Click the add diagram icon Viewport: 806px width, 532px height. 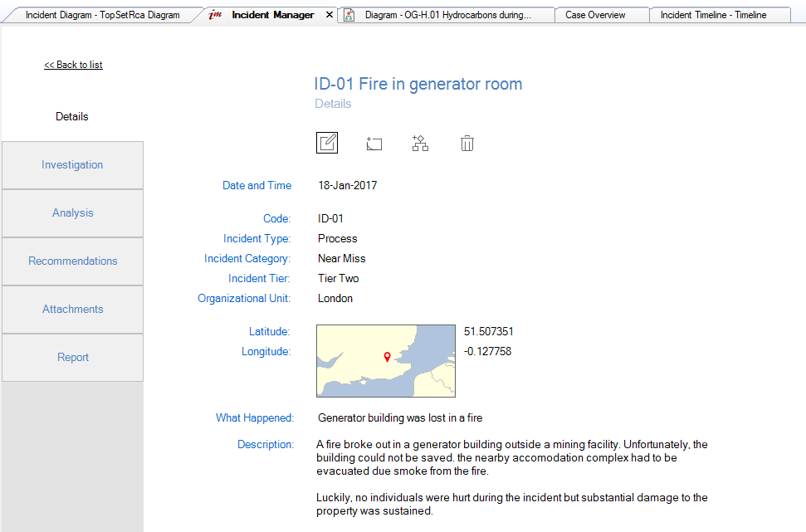click(x=421, y=144)
